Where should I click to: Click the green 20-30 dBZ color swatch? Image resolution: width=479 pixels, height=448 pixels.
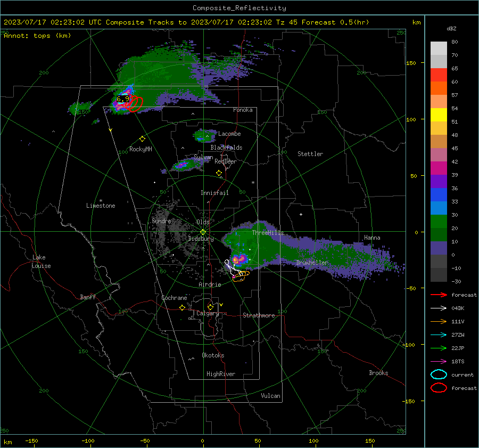pos(439,222)
